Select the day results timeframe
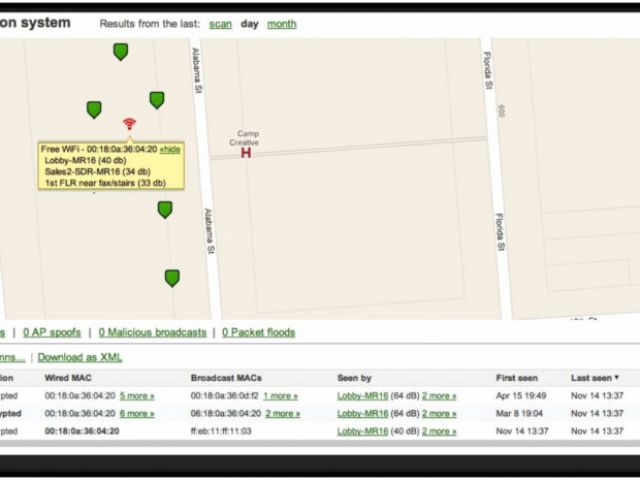The height and width of the screenshot is (480, 640). 249,24
